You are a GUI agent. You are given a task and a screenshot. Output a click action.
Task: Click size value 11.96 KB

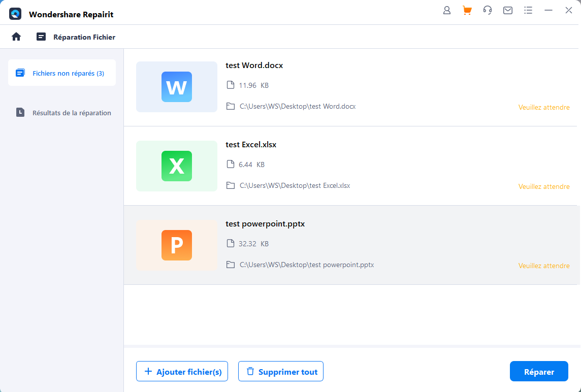[x=253, y=85]
